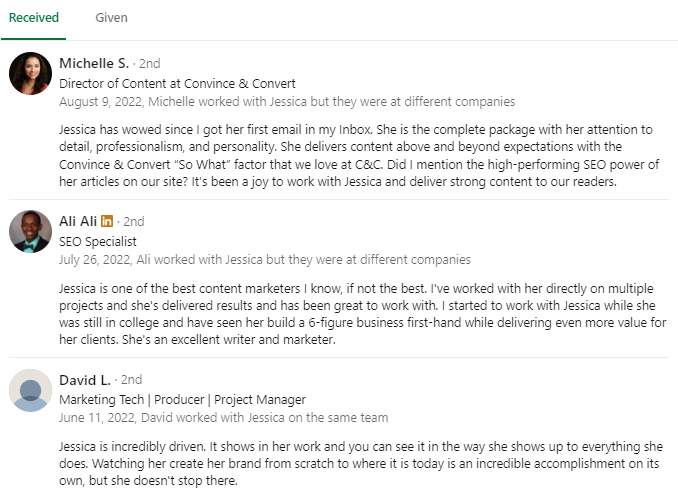Click the July 26, 2022 relationship line
The height and width of the screenshot is (492, 678).
[x=265, y=260]
